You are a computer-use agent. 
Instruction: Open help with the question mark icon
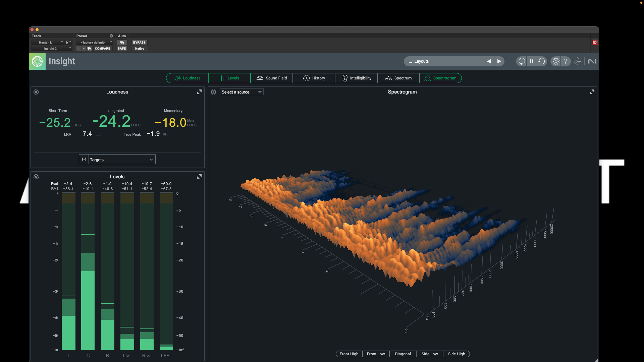(x=566, y=61)
